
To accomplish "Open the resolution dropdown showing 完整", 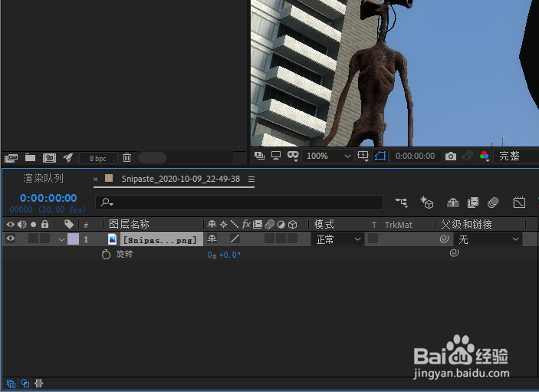I will (516, 156).
